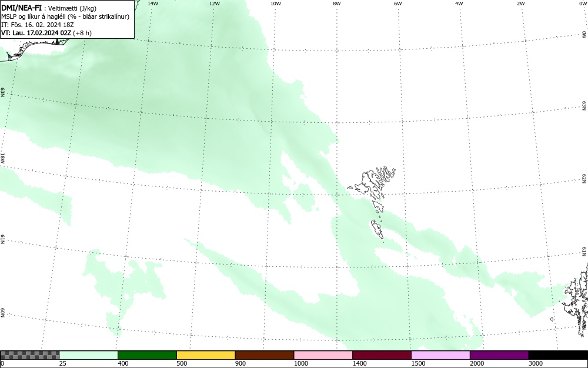Click the 8W longitude label
This screenshot has height=368, width=588.
(337, 4)
